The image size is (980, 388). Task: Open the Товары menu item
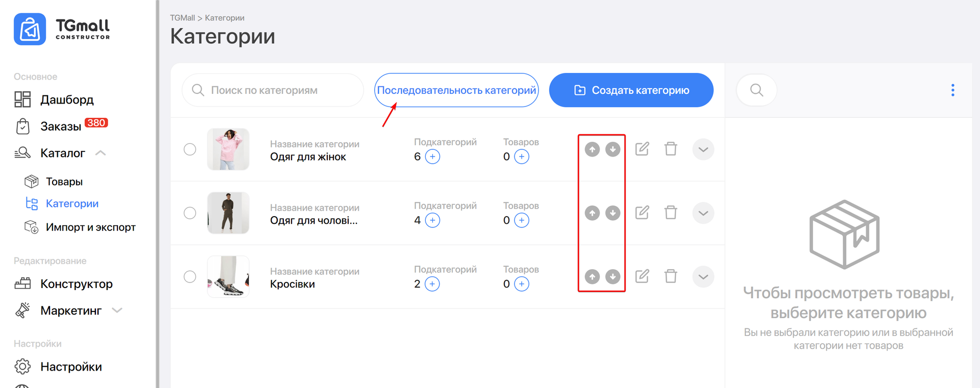pos(64,182)
